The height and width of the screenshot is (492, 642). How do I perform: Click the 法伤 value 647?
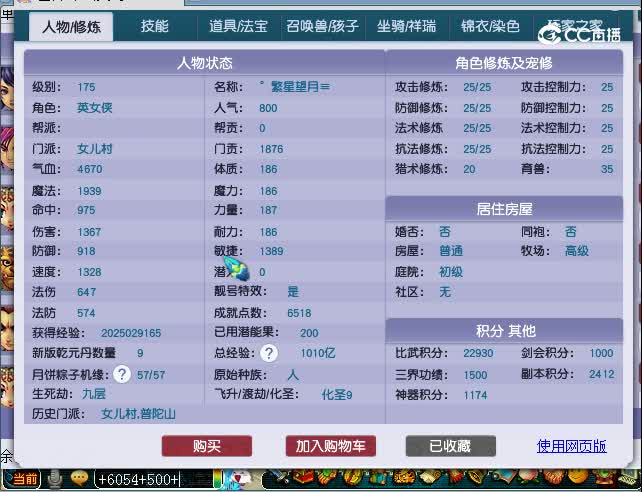click(86, 292)
